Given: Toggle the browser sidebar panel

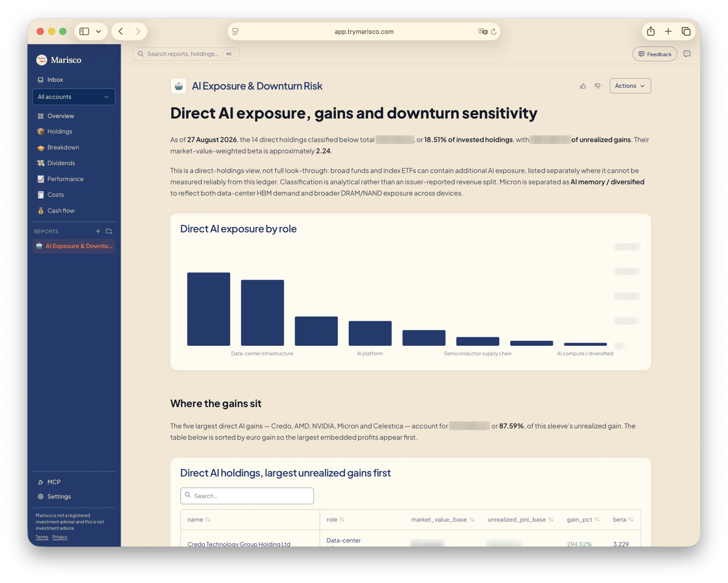Looking at the screenshot, I should [x=84, y=32].
